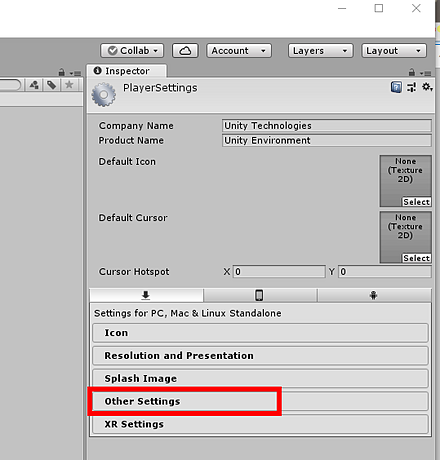Expand Resolution and Presentation section
This screenshot has height=460, width=440.
pos(260,356)
